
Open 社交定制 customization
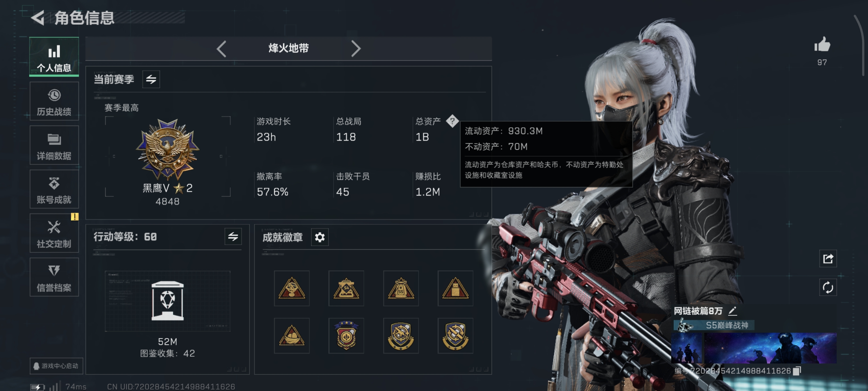click(x=54, y=233)
